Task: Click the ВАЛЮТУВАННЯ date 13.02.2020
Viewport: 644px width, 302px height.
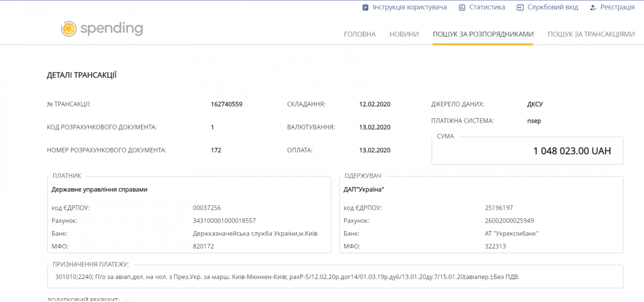Action: click(375, 127)
